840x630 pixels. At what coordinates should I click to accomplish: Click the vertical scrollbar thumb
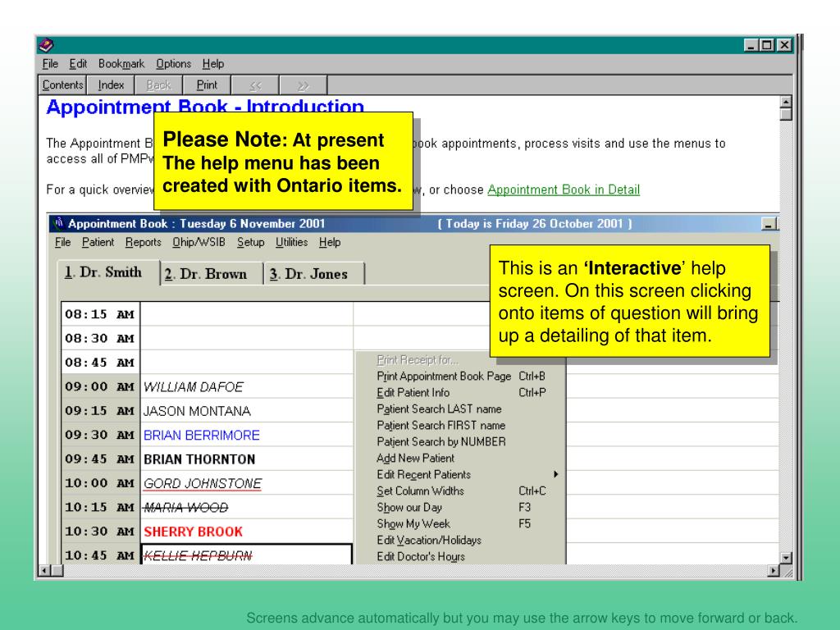point(786,114)
